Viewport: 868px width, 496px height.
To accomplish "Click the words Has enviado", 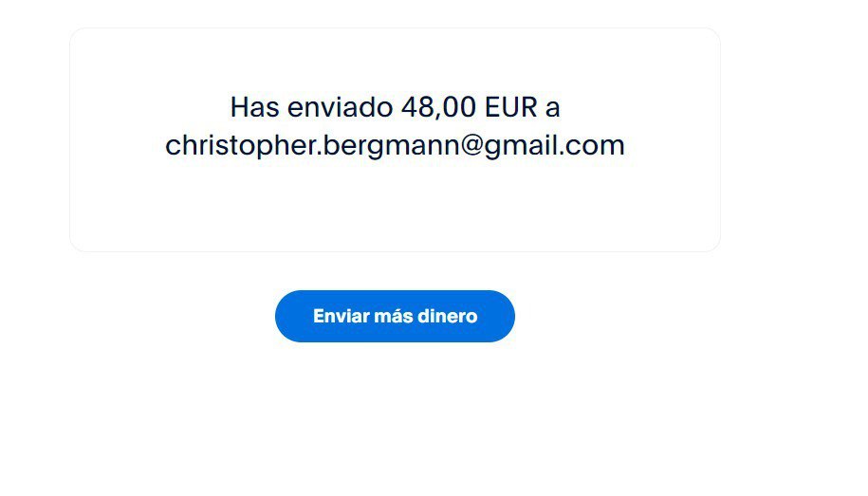I will 312,107.
